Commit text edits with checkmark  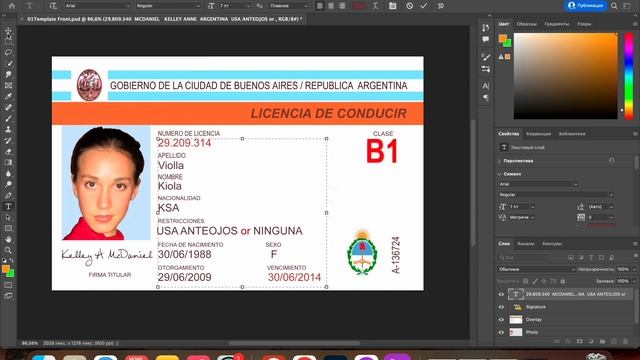[x=424, y=6]
